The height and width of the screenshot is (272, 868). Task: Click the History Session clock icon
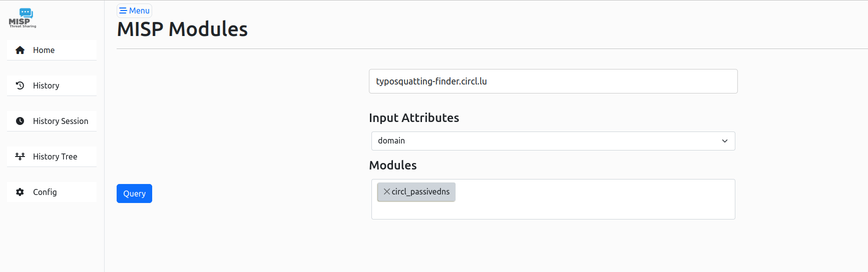(x=20, y=121)
